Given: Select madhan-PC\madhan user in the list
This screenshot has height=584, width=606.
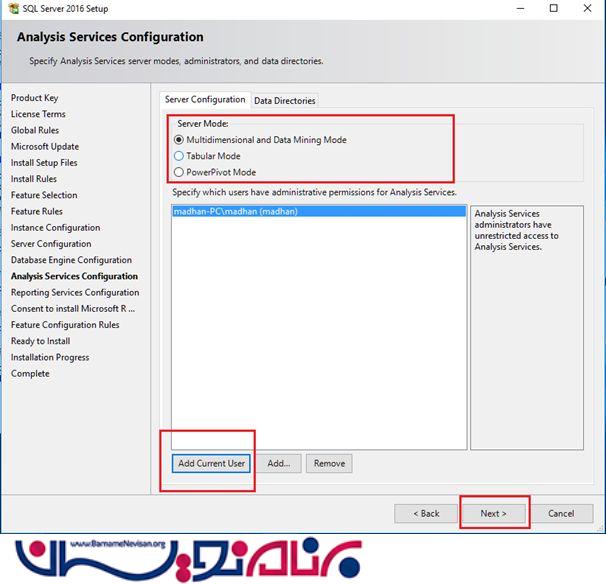Looking at the screenshot, I should tap(236, 212).
